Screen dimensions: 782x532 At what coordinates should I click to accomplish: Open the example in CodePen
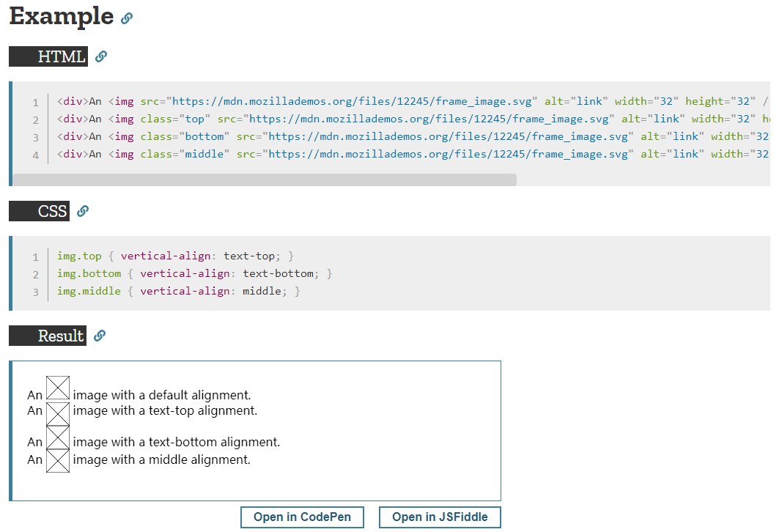[x=302, y=517]
